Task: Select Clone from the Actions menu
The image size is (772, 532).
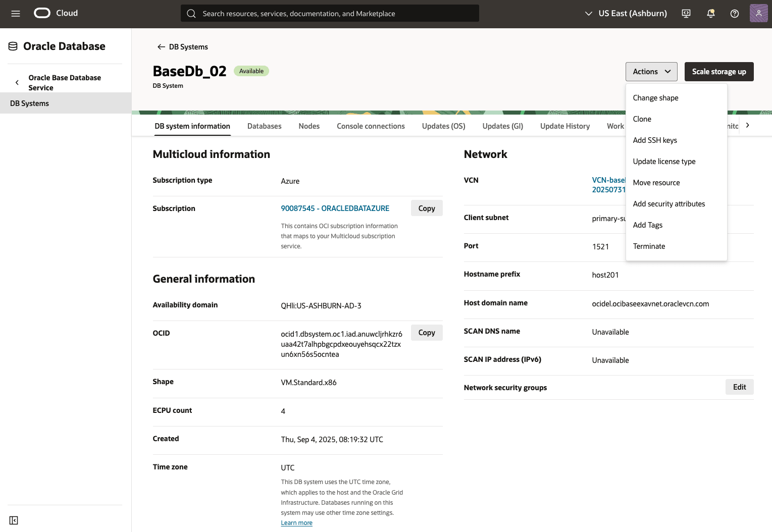Action: 642,119
